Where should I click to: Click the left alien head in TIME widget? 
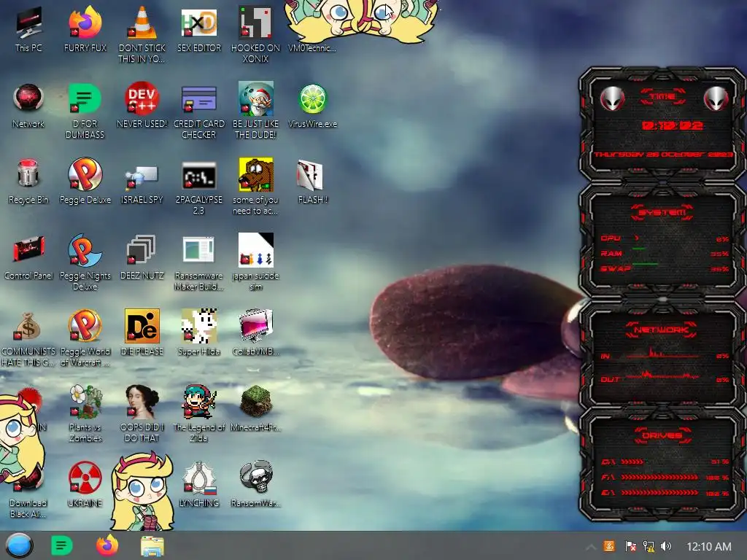[612, 98]
